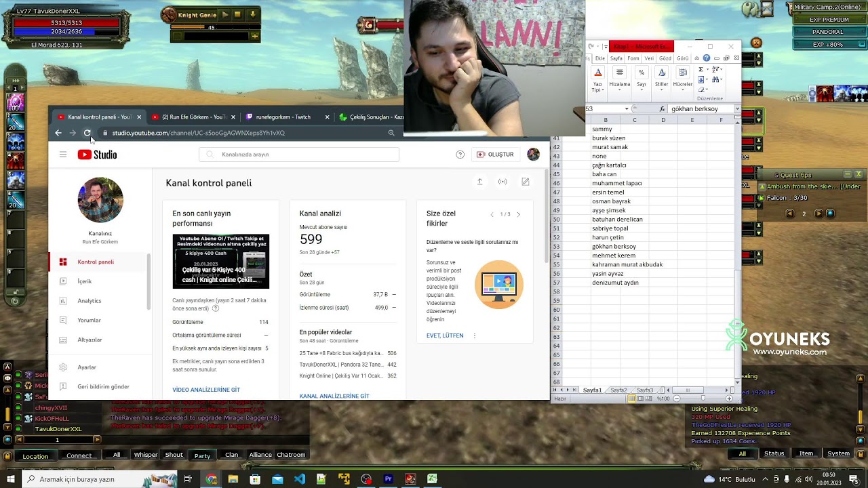Switch to Sayfa2 sheet in Excel
Image resolution: width=868 pixels, height=488 pixels.
pyautogui.click(x=618, y=390)
